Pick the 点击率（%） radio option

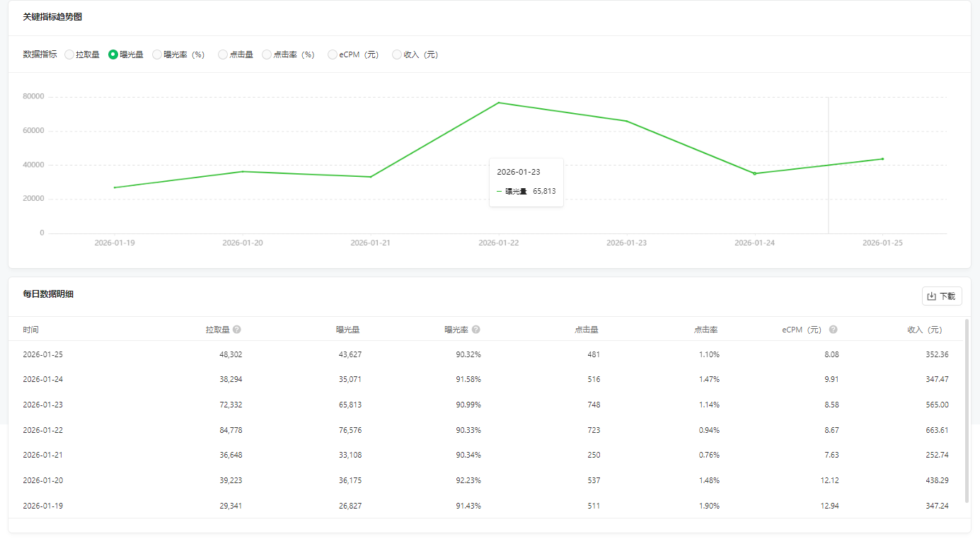(267, 54)
